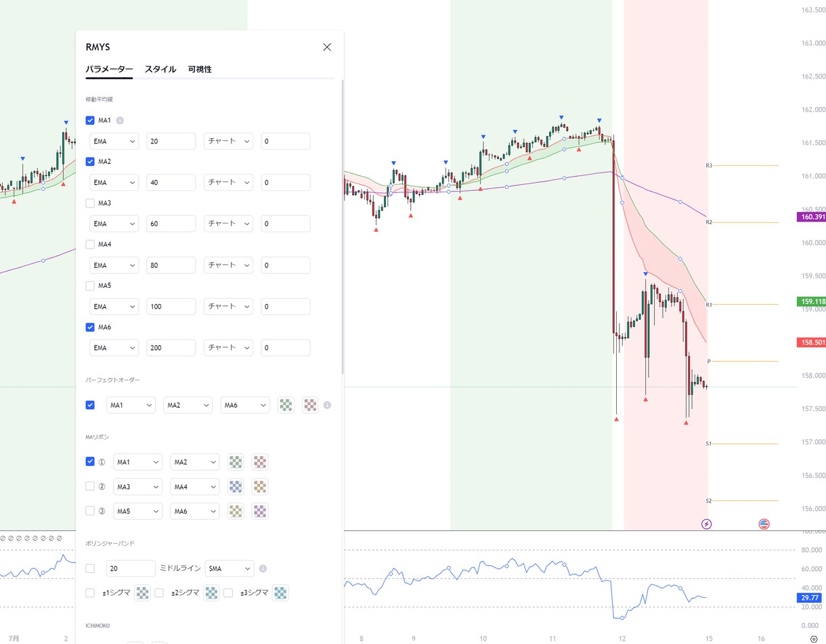Viewport: 826px width, 644px height.
Task: Select the blue pattern swatch in MAリボン row ②
Action: point(236,486)
